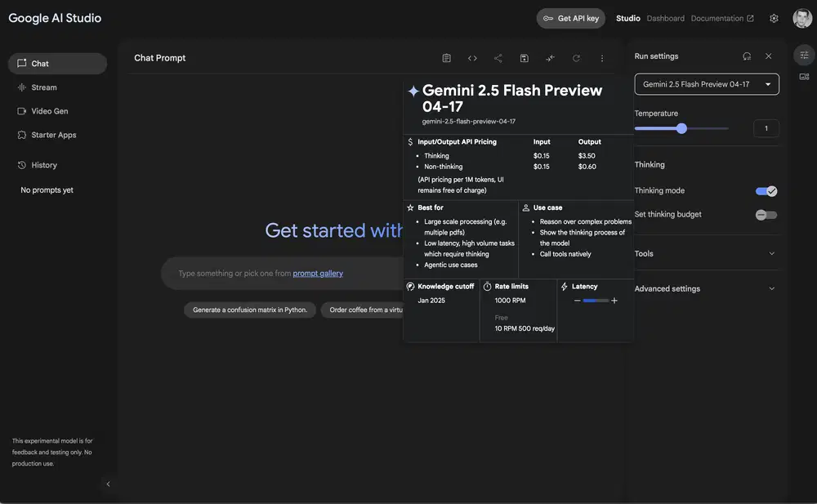Click the Thinking output price "$3.50"
The width and height of the screenshot is (817, 504).
click(586, 156)
